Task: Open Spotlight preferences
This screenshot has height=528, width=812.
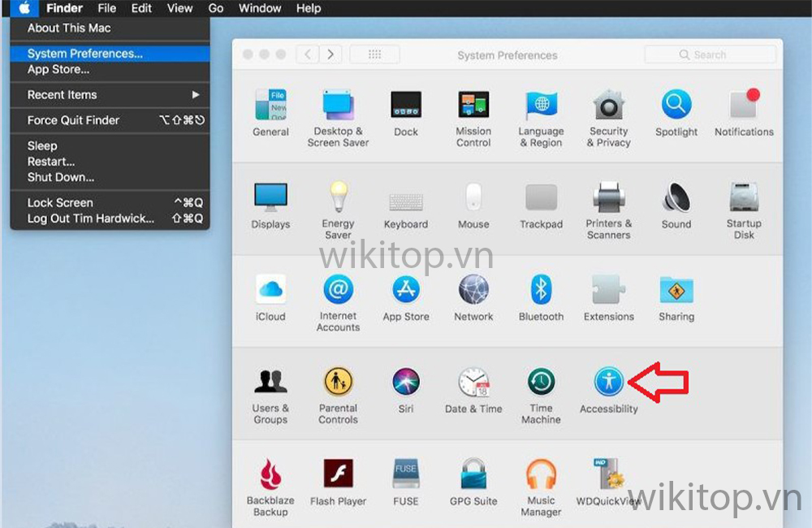Action: tap(676, 113)
